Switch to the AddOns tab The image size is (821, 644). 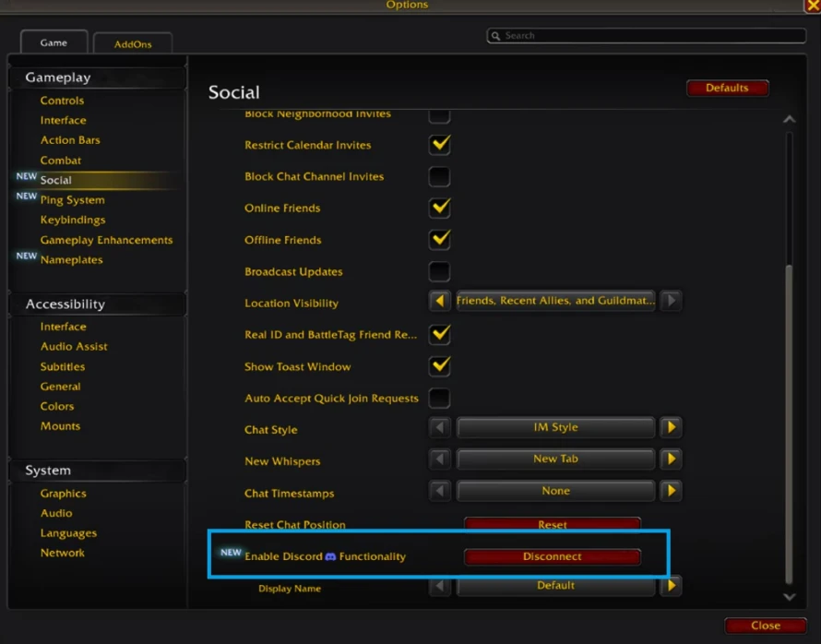click(x=133, y=44)
